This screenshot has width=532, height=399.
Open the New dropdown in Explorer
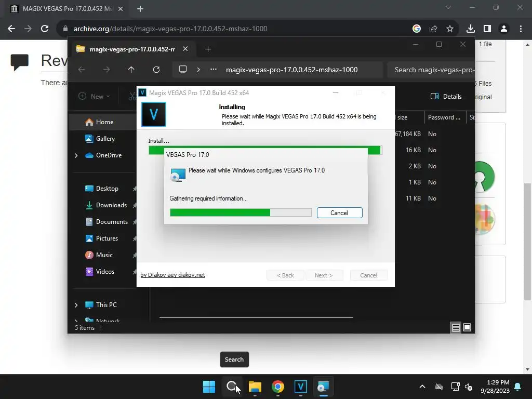coord(95,96)
